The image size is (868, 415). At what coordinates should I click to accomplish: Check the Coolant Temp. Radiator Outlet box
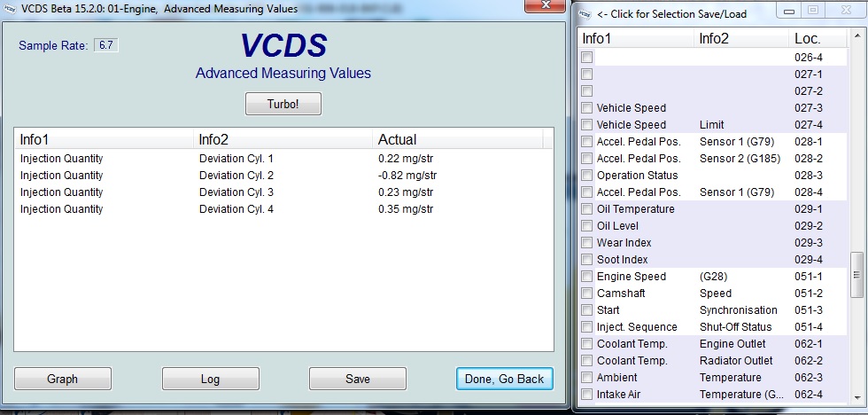click(586, 361)
